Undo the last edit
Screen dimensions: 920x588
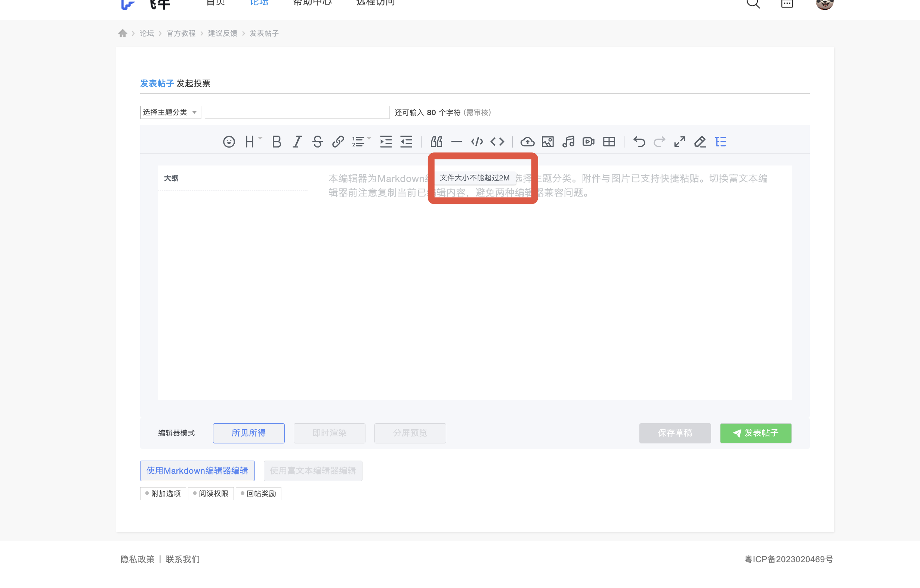coord(639,142)
